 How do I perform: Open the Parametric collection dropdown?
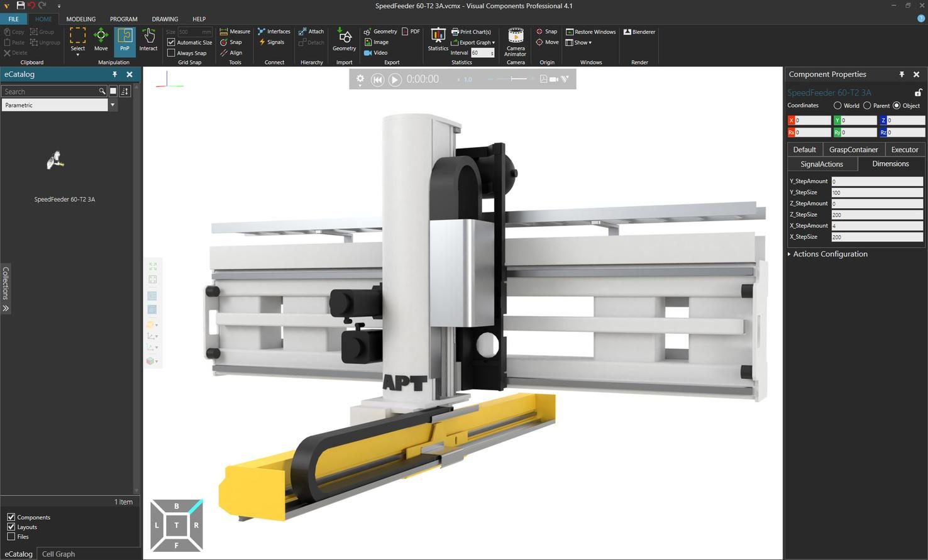(112, 105)
